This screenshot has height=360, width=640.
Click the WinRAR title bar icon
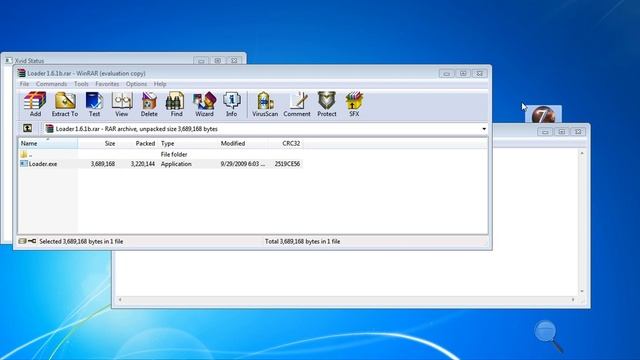[21, 73]
